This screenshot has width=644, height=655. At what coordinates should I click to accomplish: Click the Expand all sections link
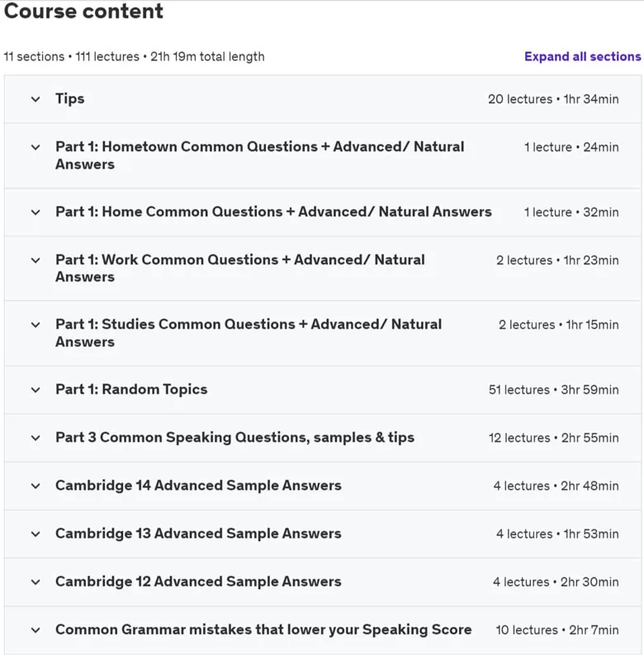click(583, 56)
